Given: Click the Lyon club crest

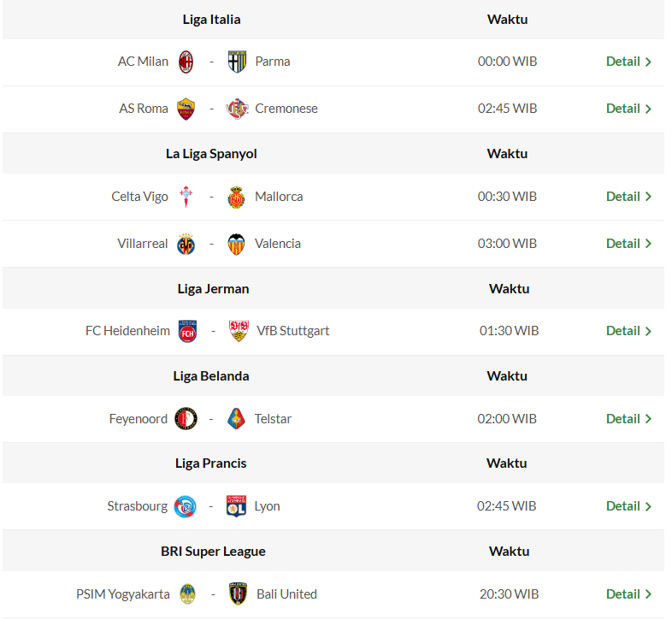Looking at the screenshot, I should click(237, 506).
